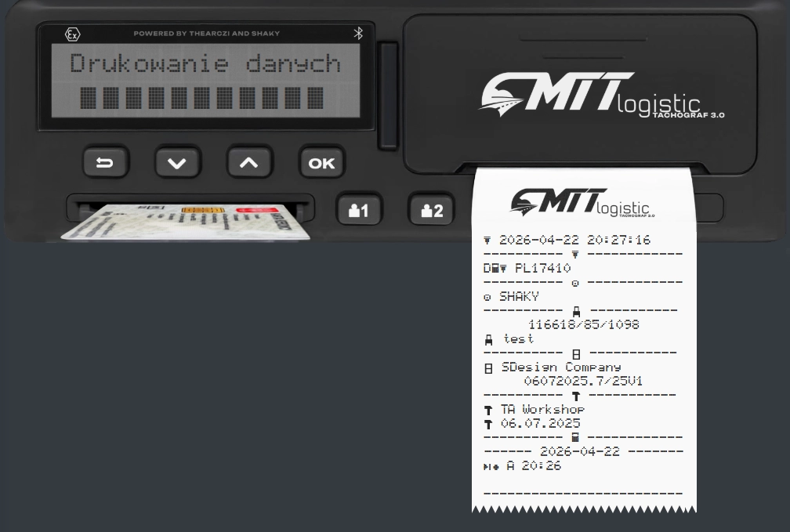Click 'SDesign Company' line on printout
The height and width of the screenshot is (532, 790).
click(561, 367)
